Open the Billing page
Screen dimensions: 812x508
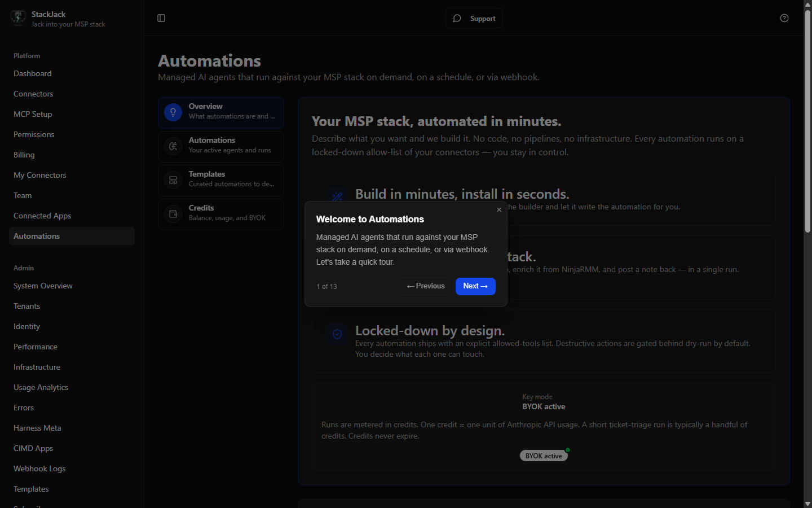[72, 155]
